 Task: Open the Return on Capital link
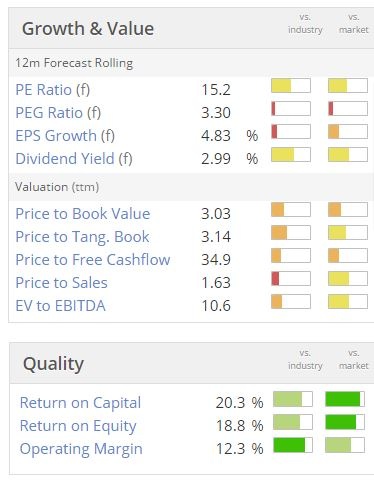point(80,403)
